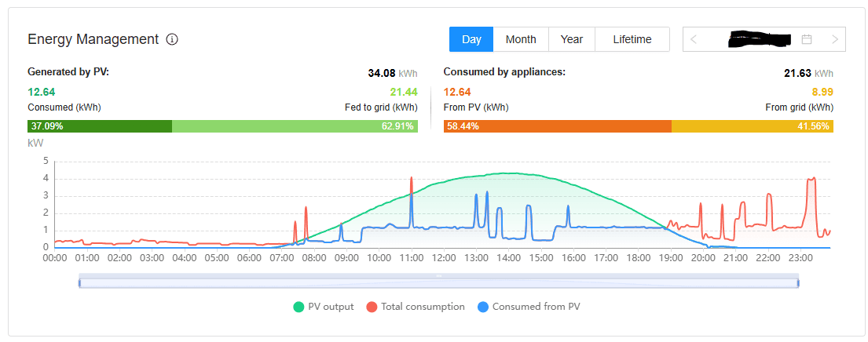Show Lifetime energy statistics
Viewport: 868px width, 342px height.
click(632, 39)
